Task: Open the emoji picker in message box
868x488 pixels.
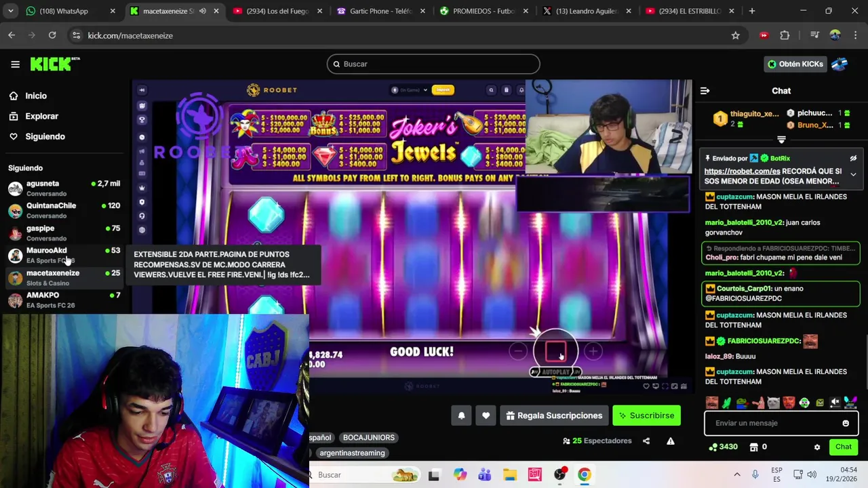Action: point(846,423)
